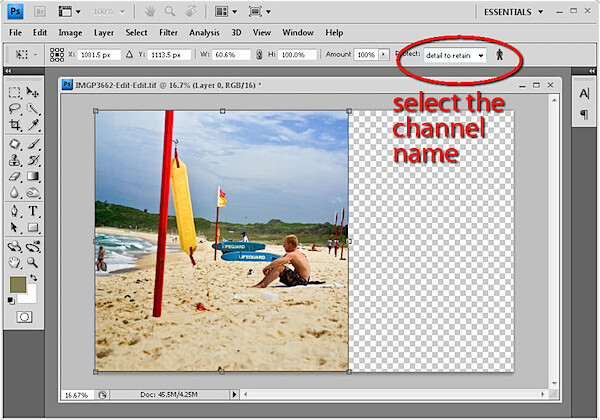Toggle link to maintain aspect ratio
The width and height of the screenshot is (600, 420).
click(259, 55)
